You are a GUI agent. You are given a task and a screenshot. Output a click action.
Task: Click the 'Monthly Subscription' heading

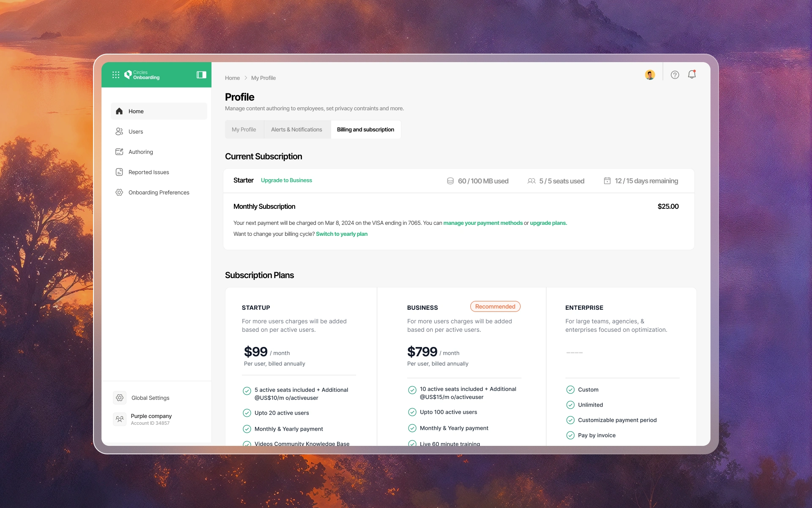[x=264, y=207]
